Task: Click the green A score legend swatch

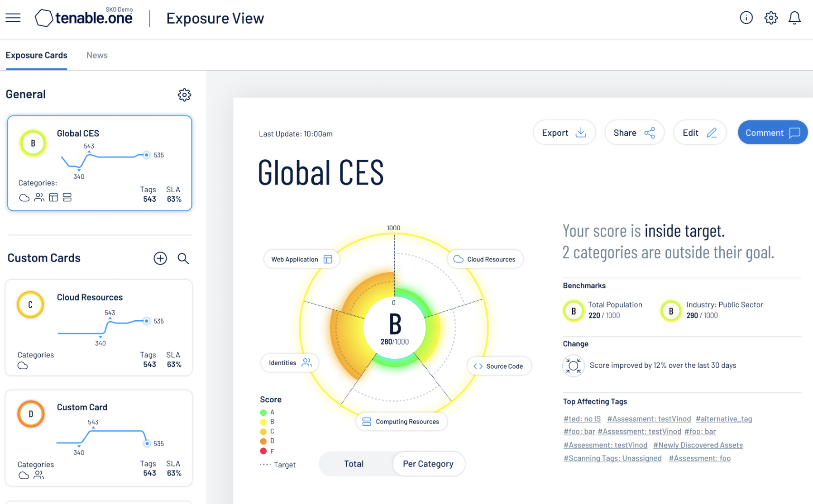Action: click(x=263, y=413)
